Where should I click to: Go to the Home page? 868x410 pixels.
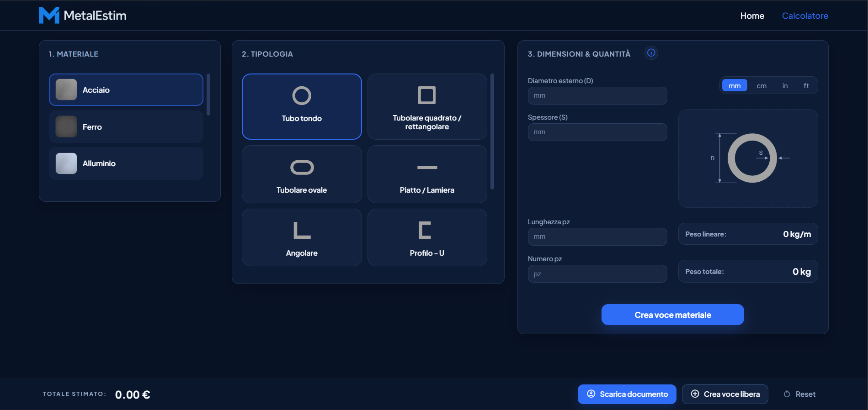[x=752, y=16]
